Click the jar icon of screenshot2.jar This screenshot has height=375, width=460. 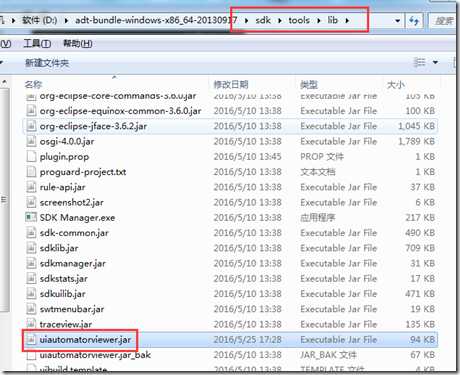pos(31,202)
